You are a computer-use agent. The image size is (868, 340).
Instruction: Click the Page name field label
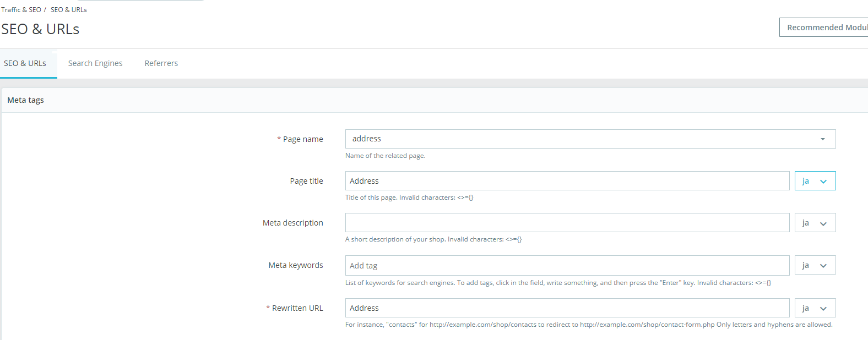pos(300,139)
